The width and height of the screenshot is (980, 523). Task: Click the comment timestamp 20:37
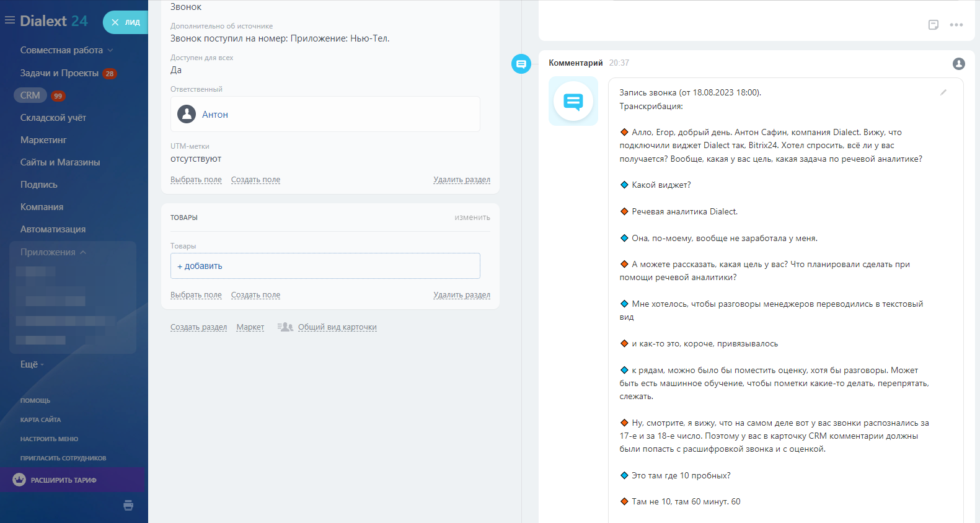(x=619, y=63)
